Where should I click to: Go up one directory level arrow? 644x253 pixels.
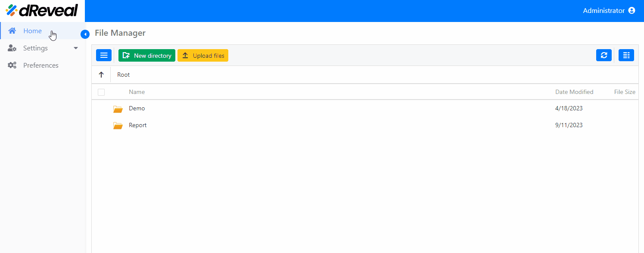pyautogui.click(x=101, y=75)
